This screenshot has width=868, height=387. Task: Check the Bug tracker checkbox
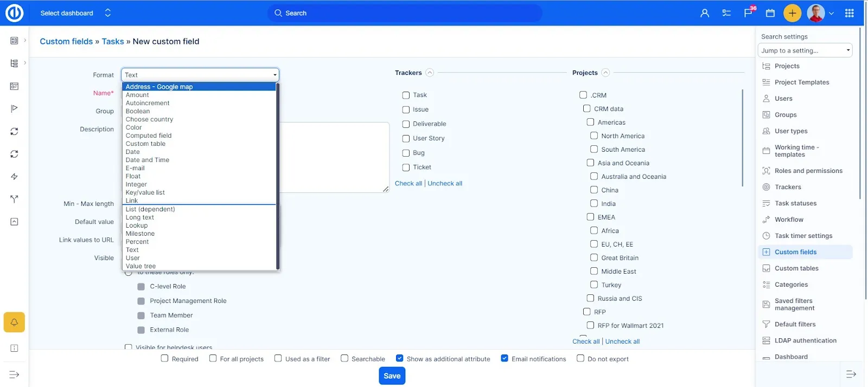coord(406,153)
